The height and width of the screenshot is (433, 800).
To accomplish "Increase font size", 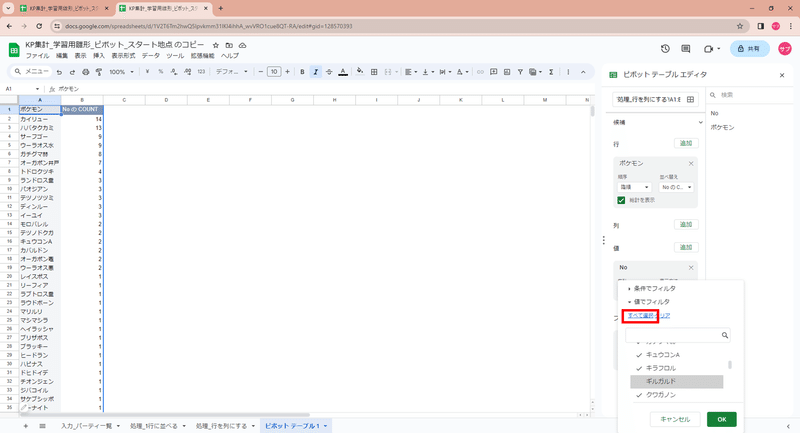I will (287, 72).
